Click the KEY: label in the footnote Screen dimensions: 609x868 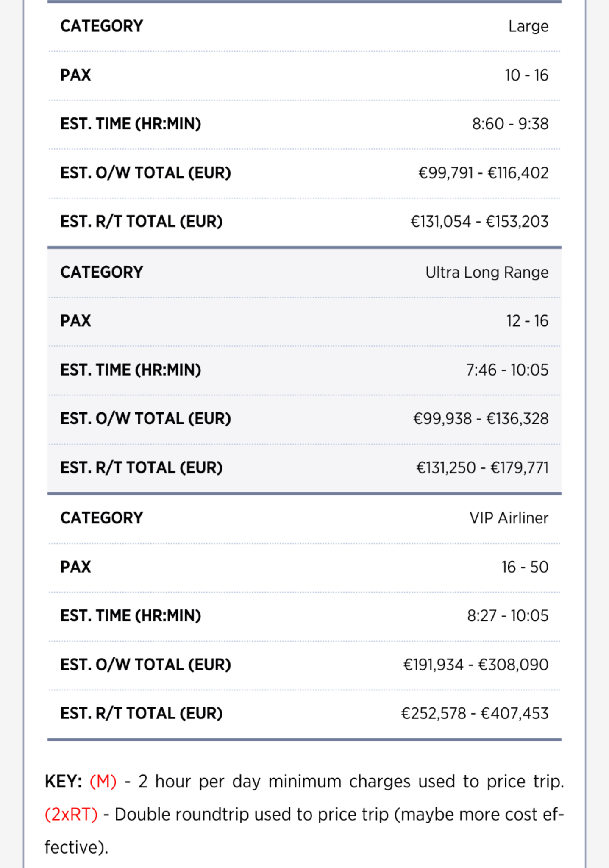tap(63, 781)
